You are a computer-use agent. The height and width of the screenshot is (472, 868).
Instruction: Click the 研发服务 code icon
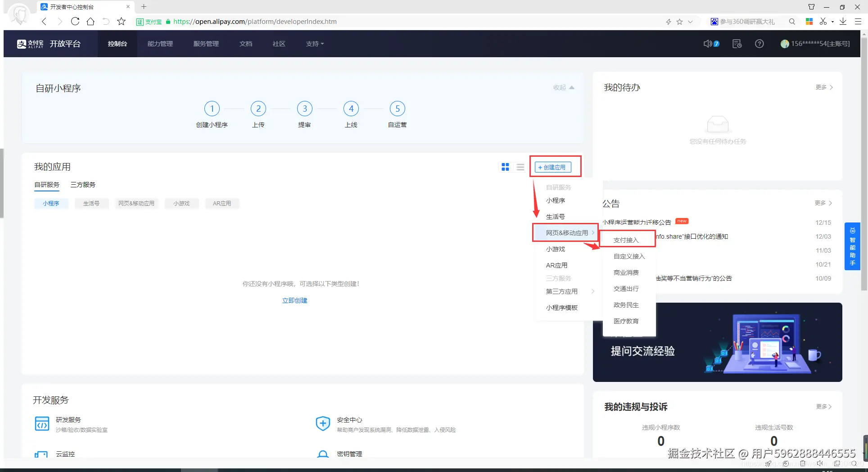(x=42, y=424)
